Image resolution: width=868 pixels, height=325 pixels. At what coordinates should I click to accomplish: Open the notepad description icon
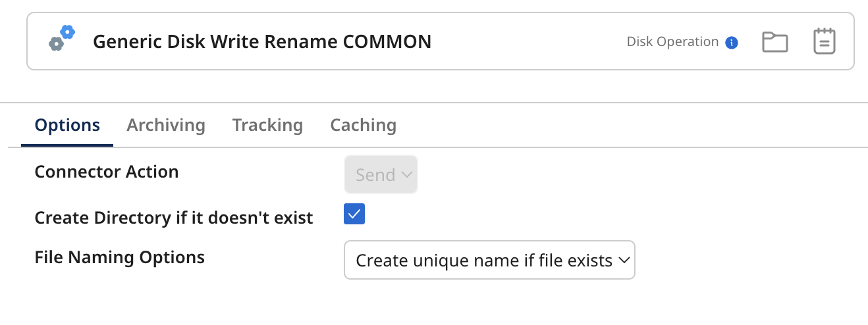[x=824, y=41]
